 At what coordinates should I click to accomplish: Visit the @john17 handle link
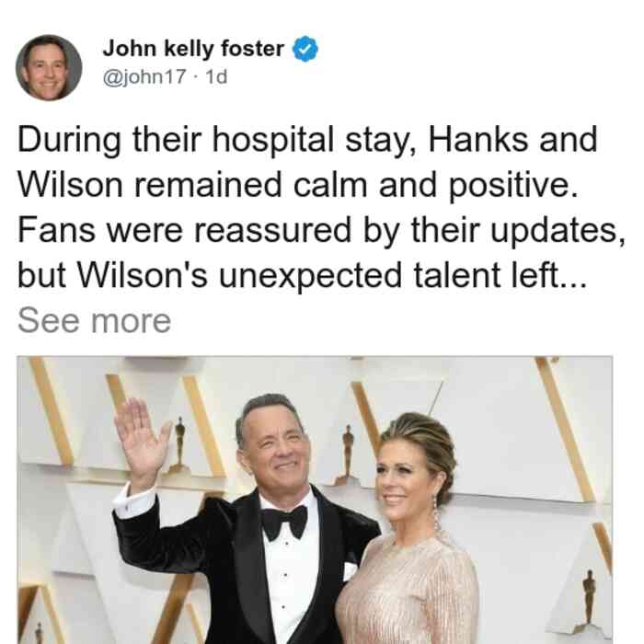144,76
